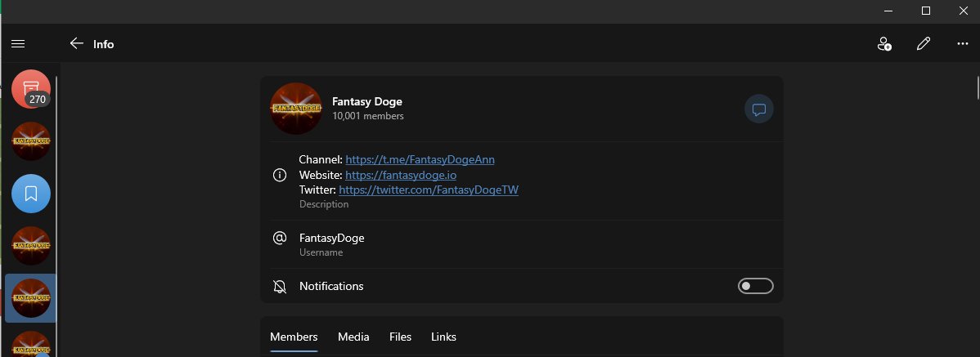Add a member via the person-plus icon
Viewport: 980px width, 357px height.
tap(884, 43)
